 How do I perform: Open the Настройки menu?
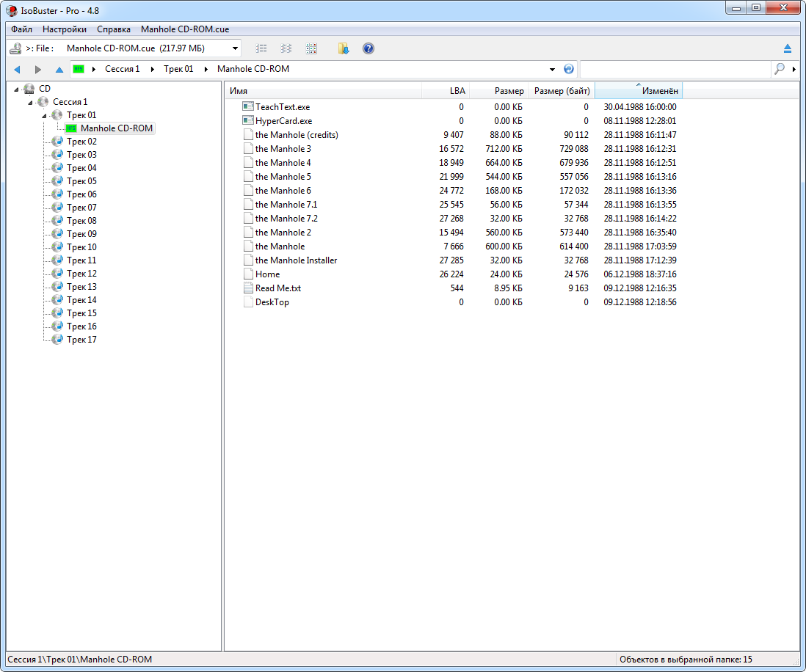65,29
